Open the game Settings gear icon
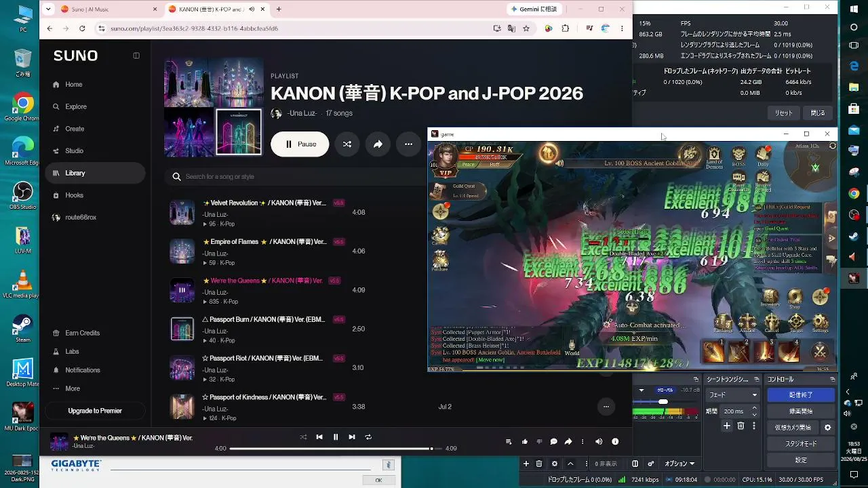 821,322
